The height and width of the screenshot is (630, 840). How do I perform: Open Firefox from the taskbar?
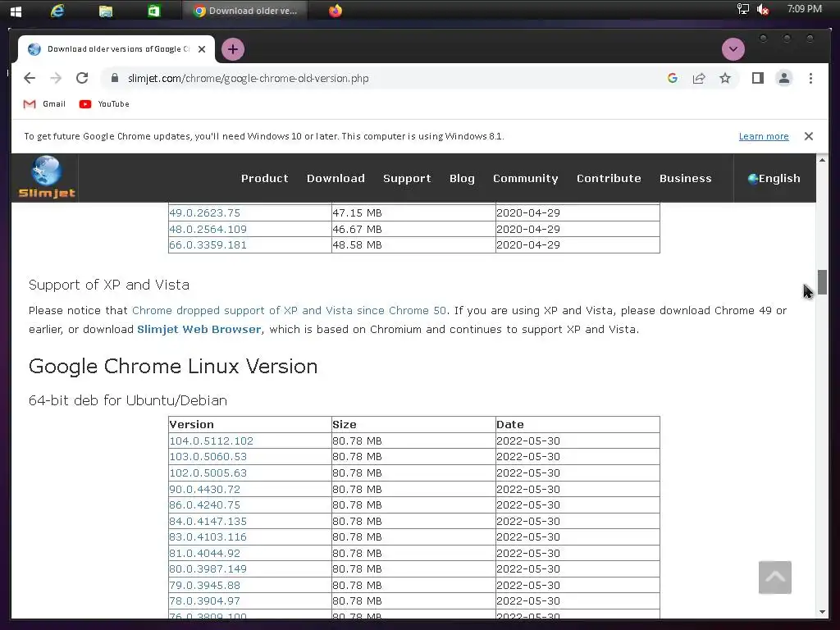coord(336,11)
